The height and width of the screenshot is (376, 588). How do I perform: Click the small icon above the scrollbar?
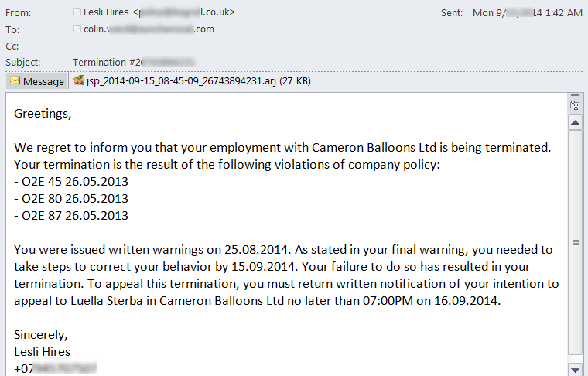pos(574,105)
